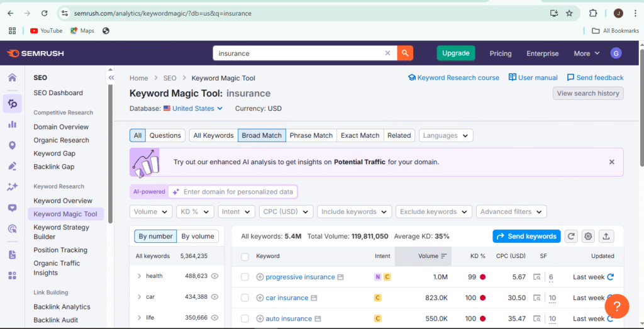Open the Content pencil sidebar icon
Screen dimensions: 644x329
[x=13, y=166]
